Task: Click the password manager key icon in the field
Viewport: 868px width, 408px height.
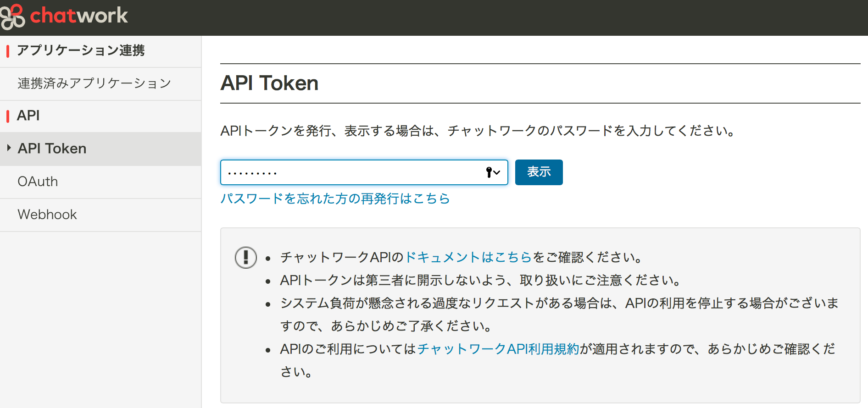Action: (x=493, y=172)
